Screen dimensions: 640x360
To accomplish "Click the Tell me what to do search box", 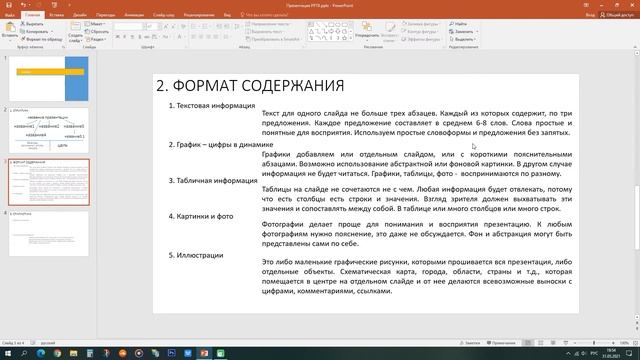I will [x=264, y=15].
